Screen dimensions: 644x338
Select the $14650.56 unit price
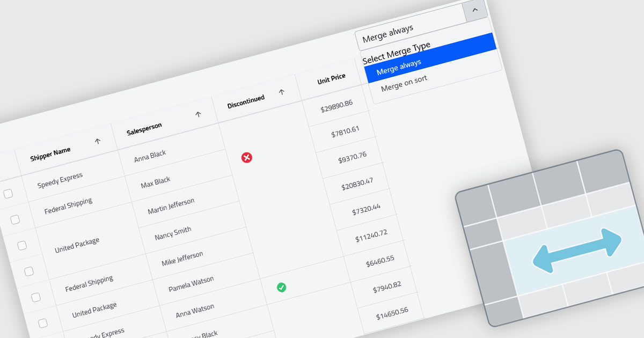pos(392,313)
